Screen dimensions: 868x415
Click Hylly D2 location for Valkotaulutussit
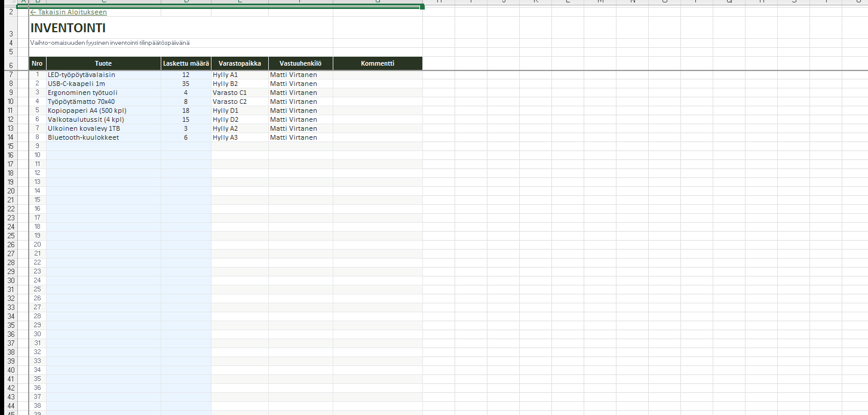click(x=226, y=119)
